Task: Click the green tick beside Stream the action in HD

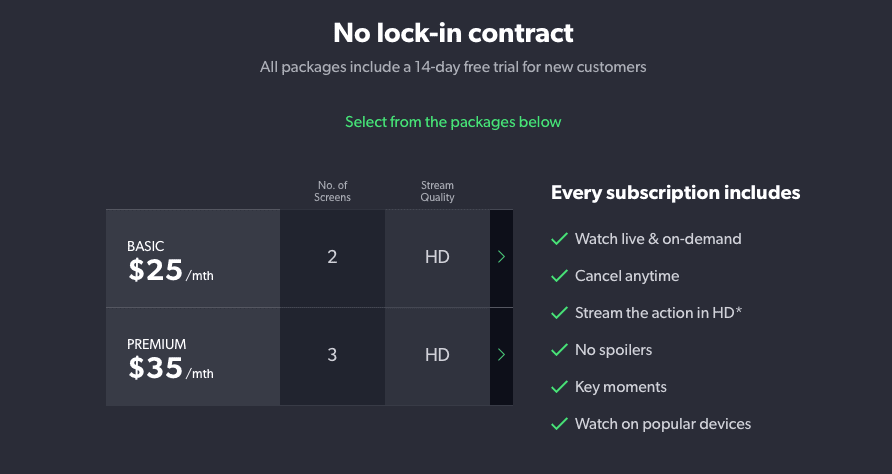Action: (x=560, y=312)
